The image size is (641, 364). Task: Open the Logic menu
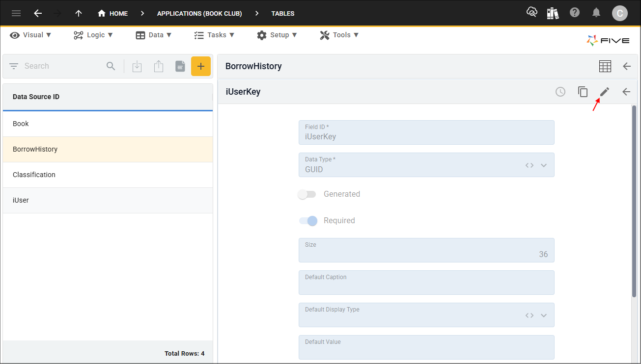click(93, 35)
